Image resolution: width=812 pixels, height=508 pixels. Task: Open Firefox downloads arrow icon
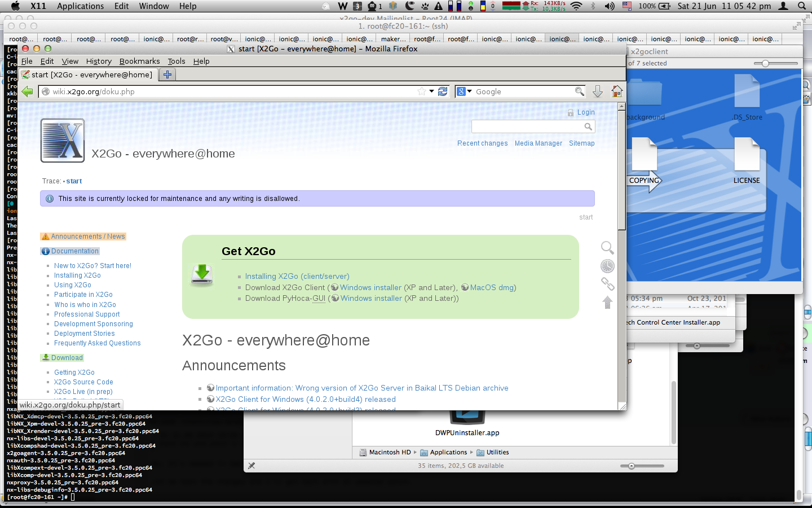point(598,91)
